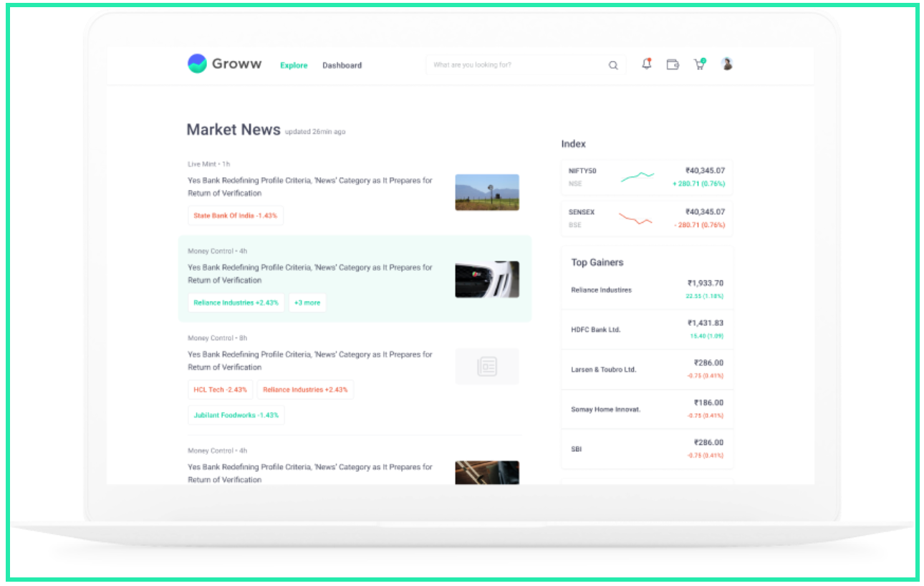Open the Larsen & Toubro Ltd. row
Image resolution: width=924 pixels, height=586 pixels.
[x=647, y=370]
